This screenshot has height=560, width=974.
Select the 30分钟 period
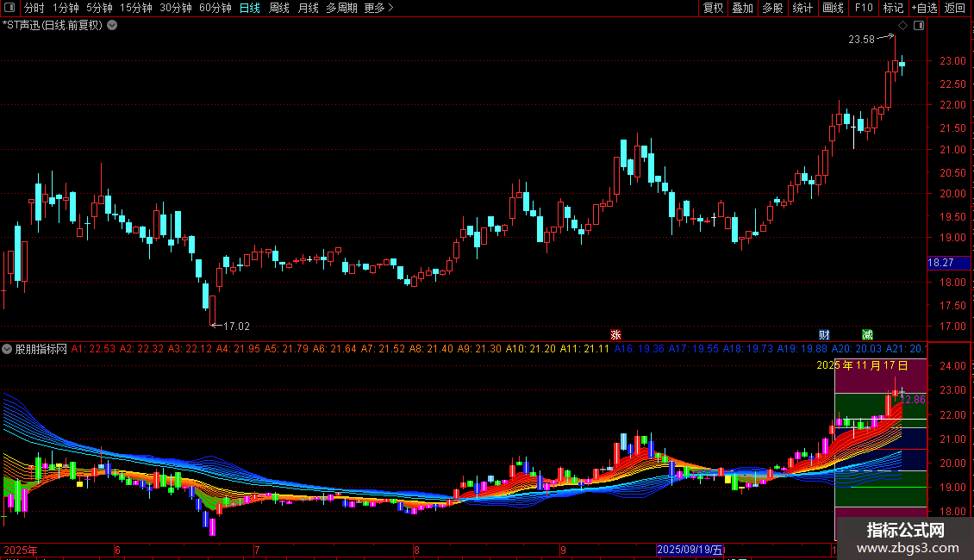point(176,8)
